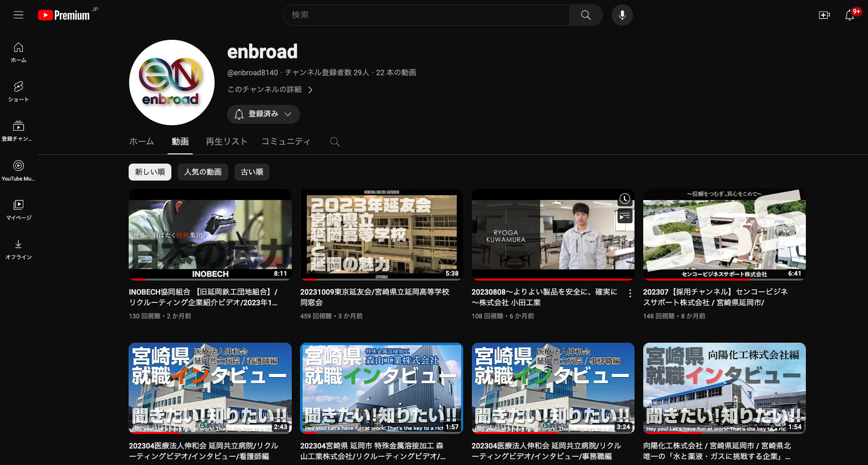Sort videos by 古い順
The image size is (868, 465).
(x=252, y=172)
